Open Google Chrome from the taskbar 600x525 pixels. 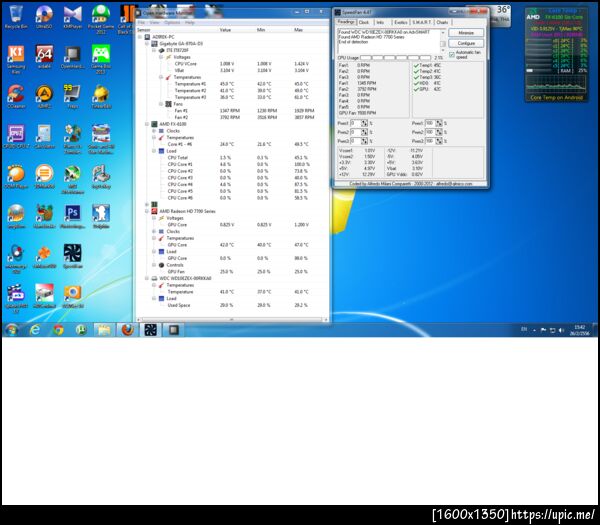pyautogui.click(x=58, y=329)
